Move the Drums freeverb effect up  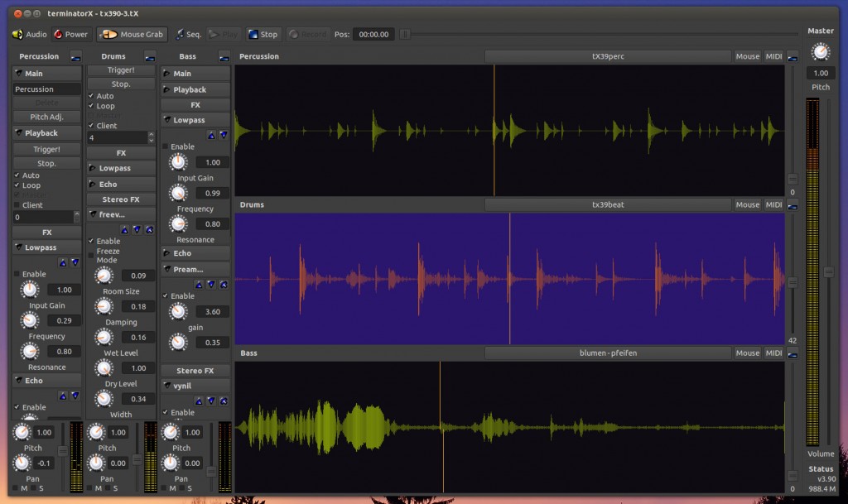coord(124,229)
